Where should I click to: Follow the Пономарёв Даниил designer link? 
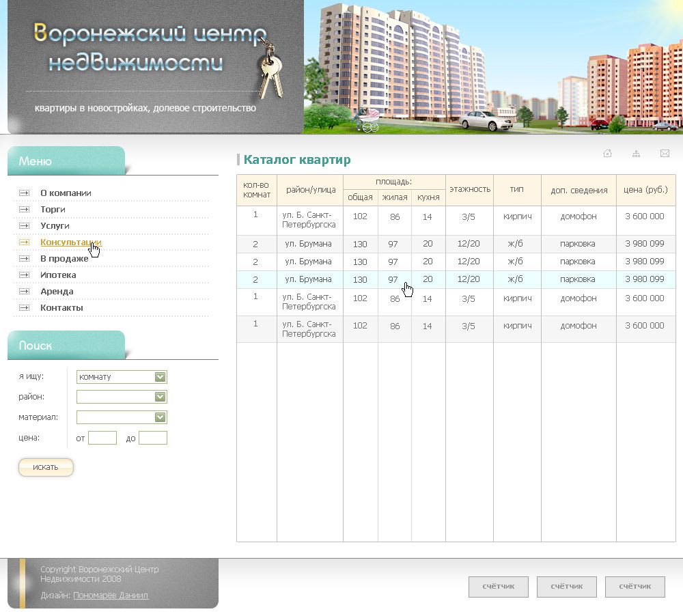[x=111, y=596]
